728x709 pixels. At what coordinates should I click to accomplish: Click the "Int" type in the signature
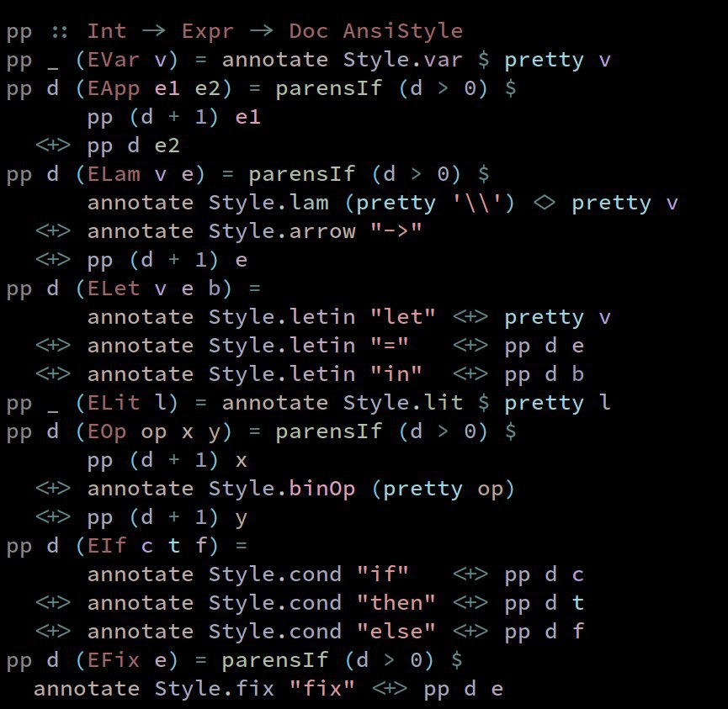107,31
